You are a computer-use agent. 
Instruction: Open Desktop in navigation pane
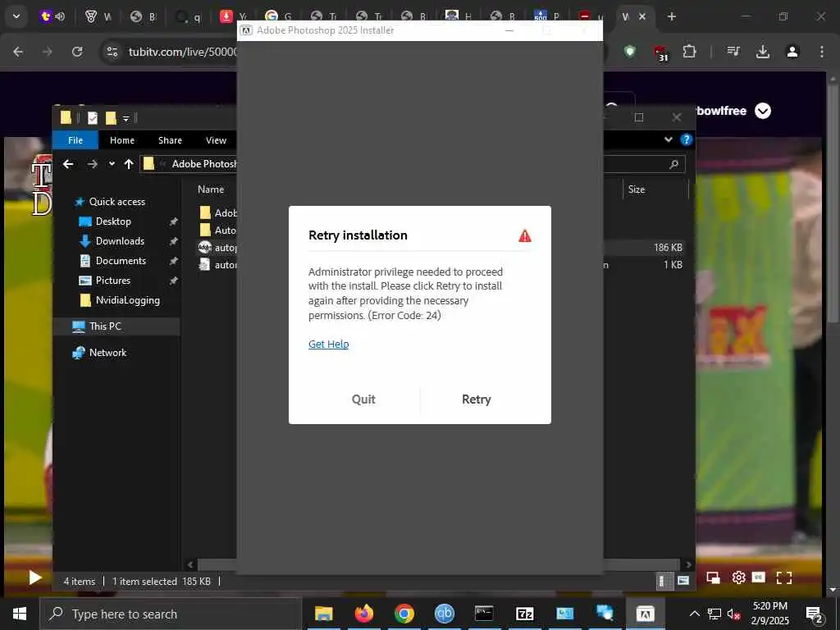point(113,221)
